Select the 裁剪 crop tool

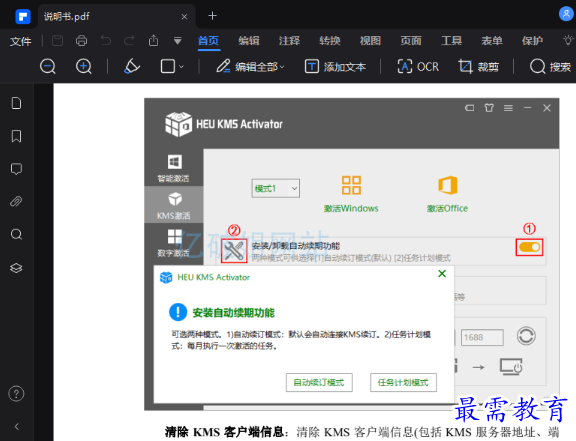coord(479,67)
